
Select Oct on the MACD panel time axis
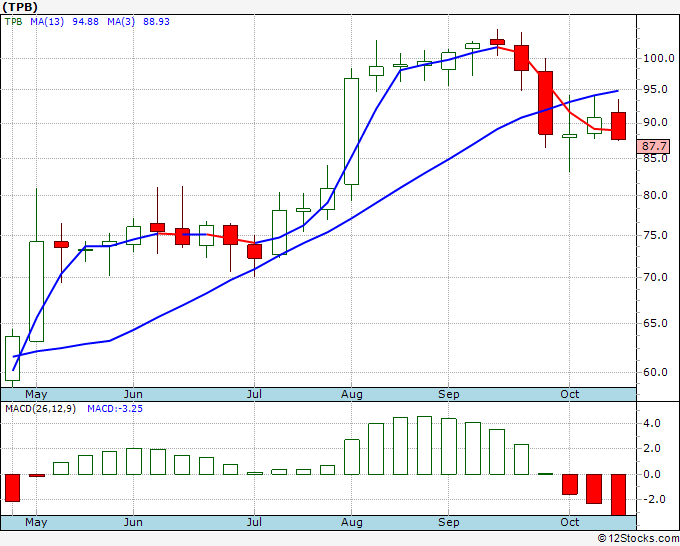click(x=569, y=522)
